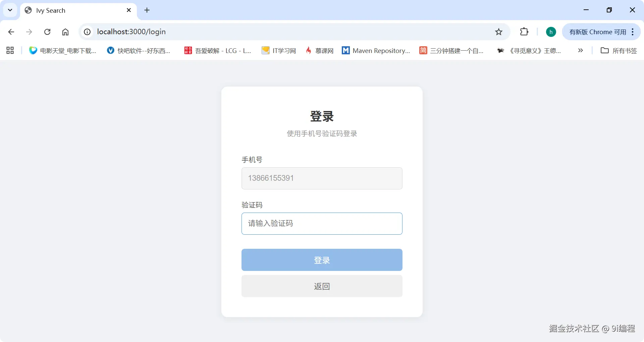Go to the browser home page
The height and width of the screenshot is (342, 644).
(x=65, y=32)
